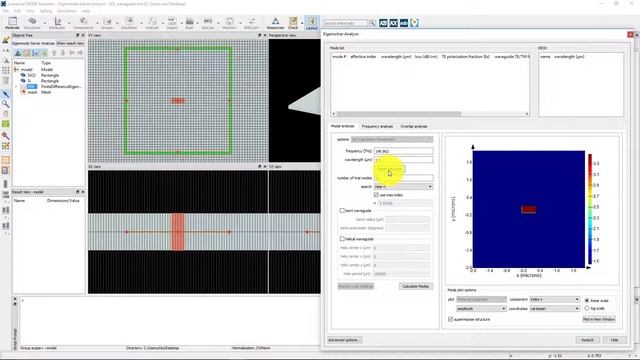This screenshot has width=640, height=360.
Task: Switch to the Modal analysis tab
Action: pyautogui.click(x=342, y=126)
